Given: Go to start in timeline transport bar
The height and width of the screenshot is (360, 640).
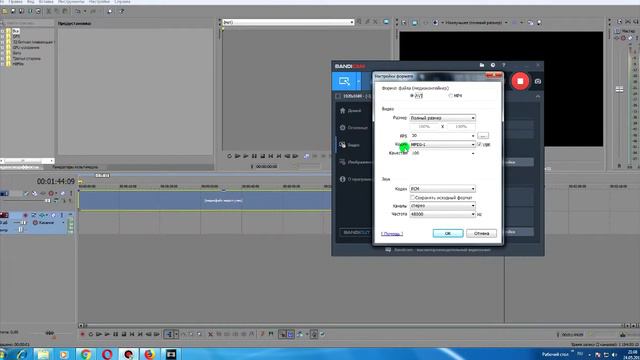Looking at the screenshot, I should [132, 334].
